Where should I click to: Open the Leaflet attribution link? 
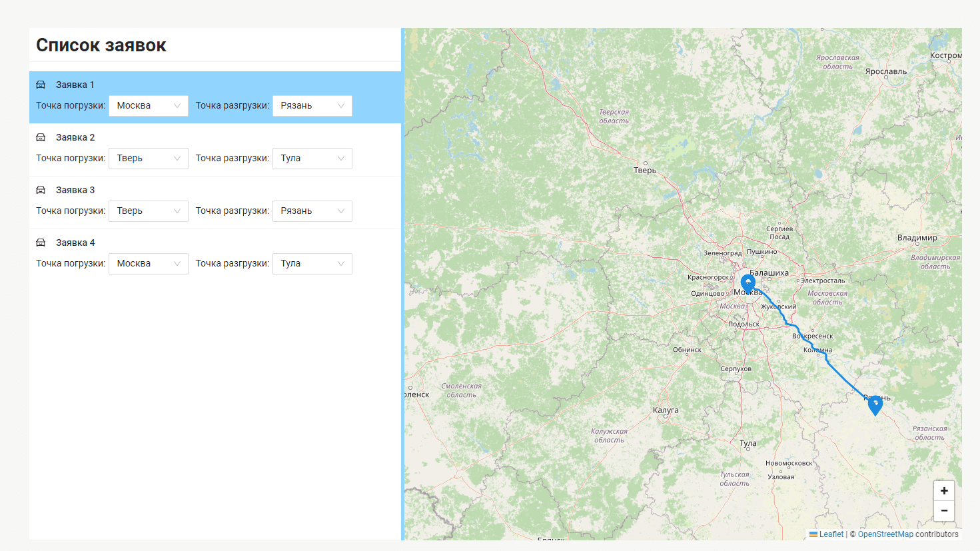(831, 534)
